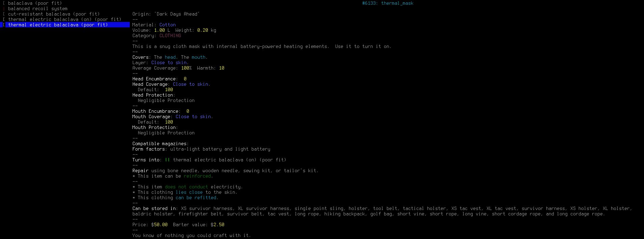This screenshot has width=644, height=239.
Task: Click the highlighted 'thermal electric balaclava (poor fit)' row
Action: pos(65,25)
